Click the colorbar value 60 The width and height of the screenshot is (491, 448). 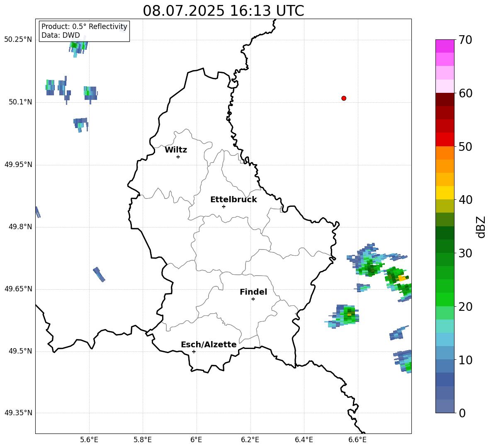point(465,93)
